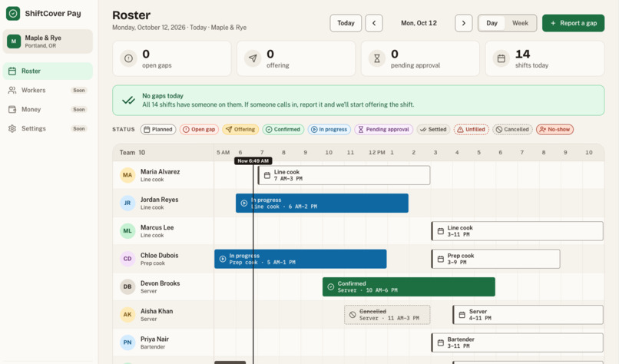
Task: Click Marcus Lee's ML avatar
Action: 127,231
